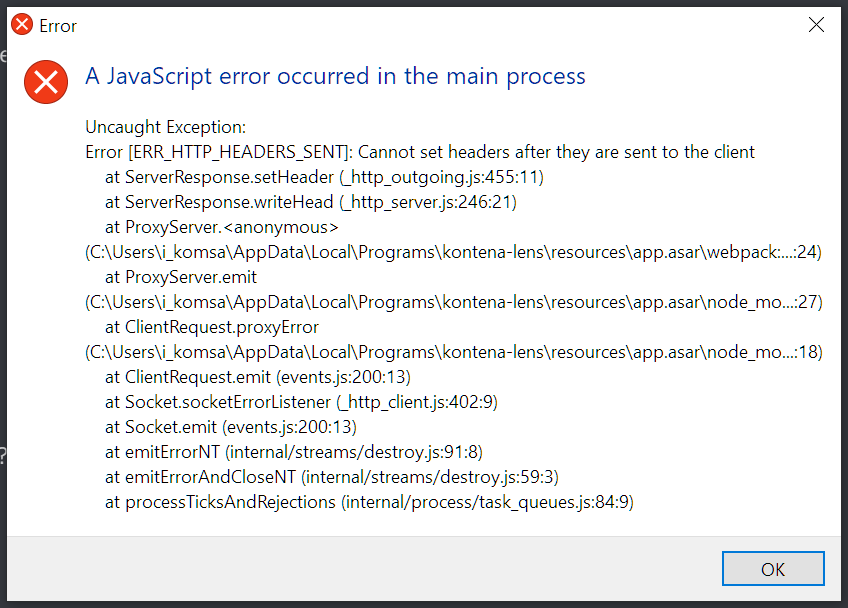Select the dialog title text Error
Screen dimensions: 848x608
coord(60,26)
